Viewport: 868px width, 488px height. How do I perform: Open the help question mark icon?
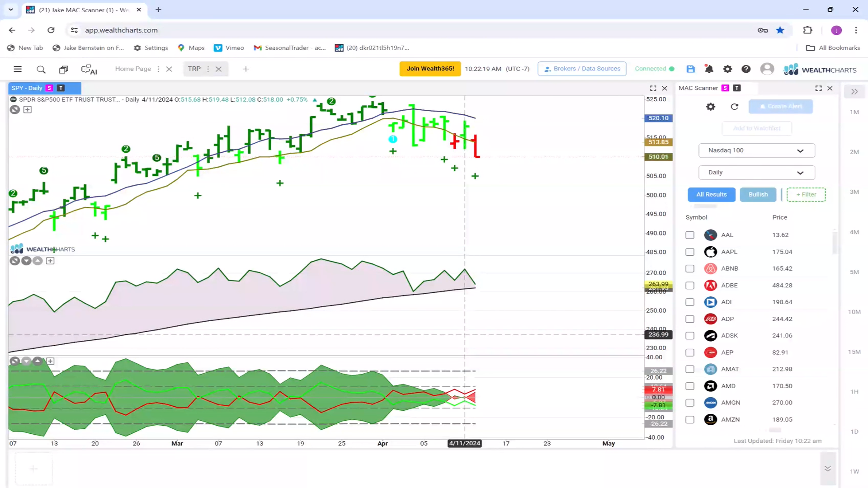point(746,69)
